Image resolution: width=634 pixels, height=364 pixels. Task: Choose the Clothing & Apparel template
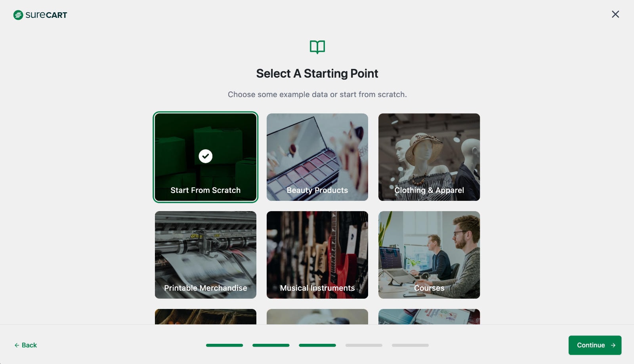tap(429, 157)
